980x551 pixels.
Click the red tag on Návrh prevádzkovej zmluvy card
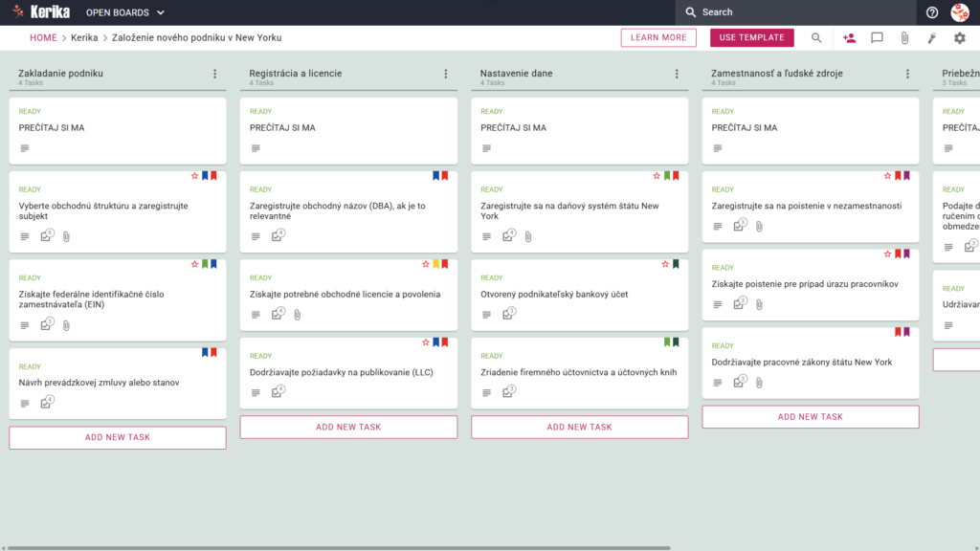213,353
